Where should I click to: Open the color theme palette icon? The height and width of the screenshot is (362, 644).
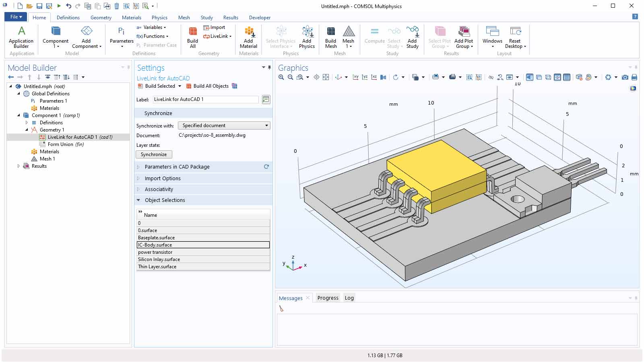click(588, 77)
